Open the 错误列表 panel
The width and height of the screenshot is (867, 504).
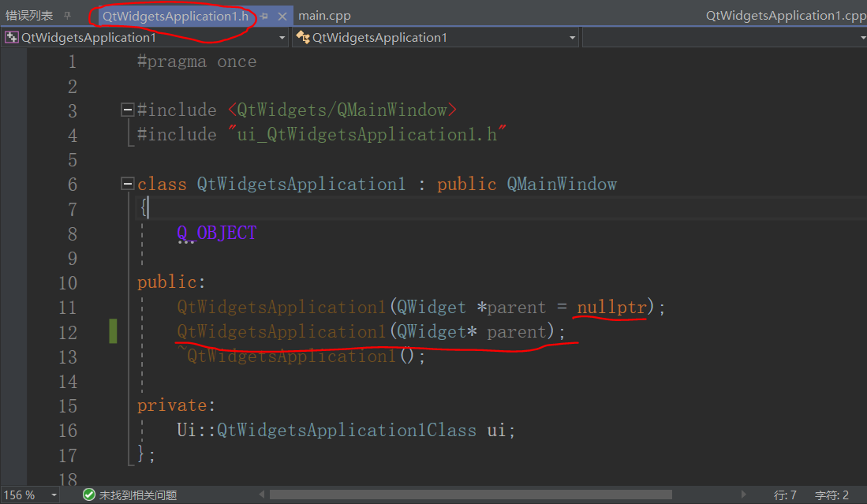29,15
